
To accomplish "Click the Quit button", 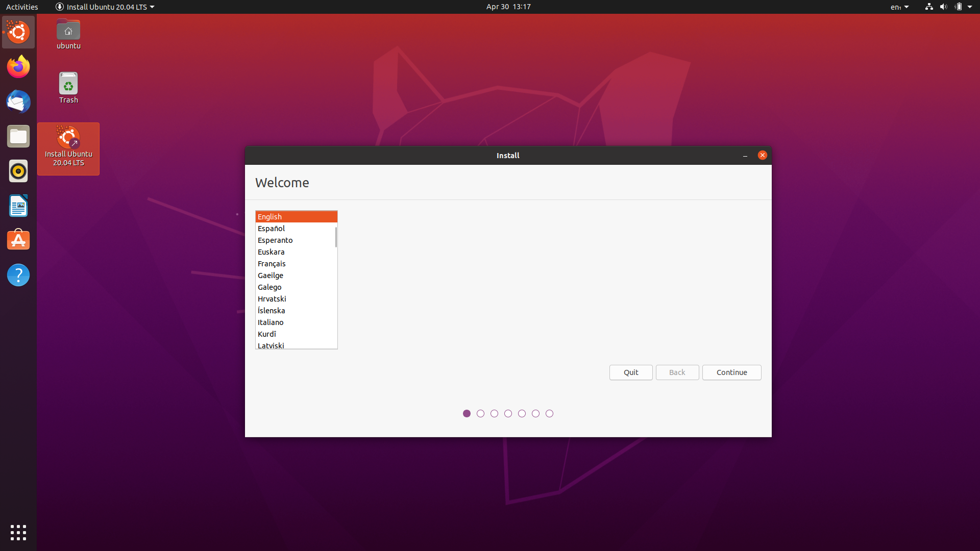I will pos(631,372).
